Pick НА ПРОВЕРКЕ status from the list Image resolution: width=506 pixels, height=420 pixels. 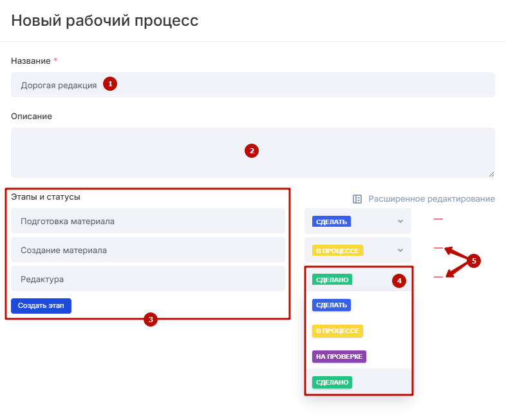coord(339,356)
